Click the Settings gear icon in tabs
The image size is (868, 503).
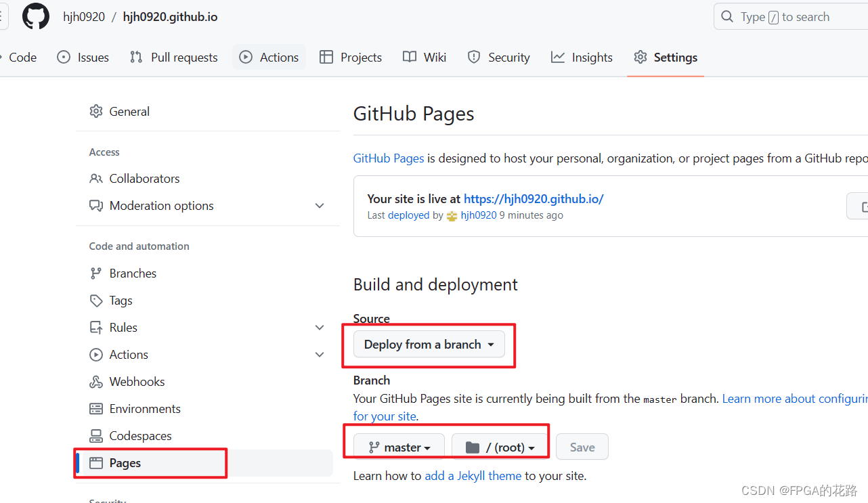[641, 58]
